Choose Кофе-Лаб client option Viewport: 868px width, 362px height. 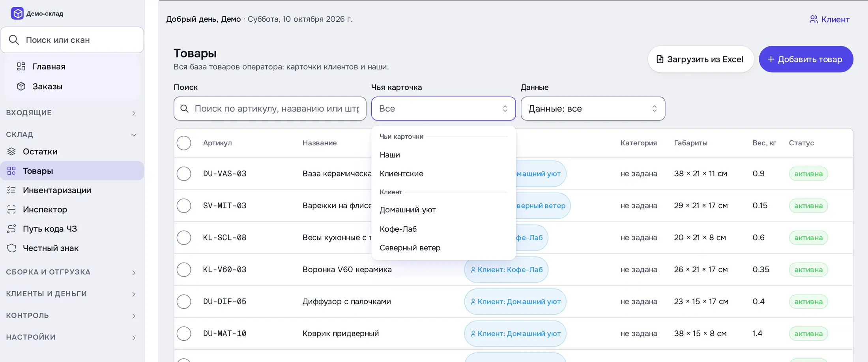(x=443, y=229)
